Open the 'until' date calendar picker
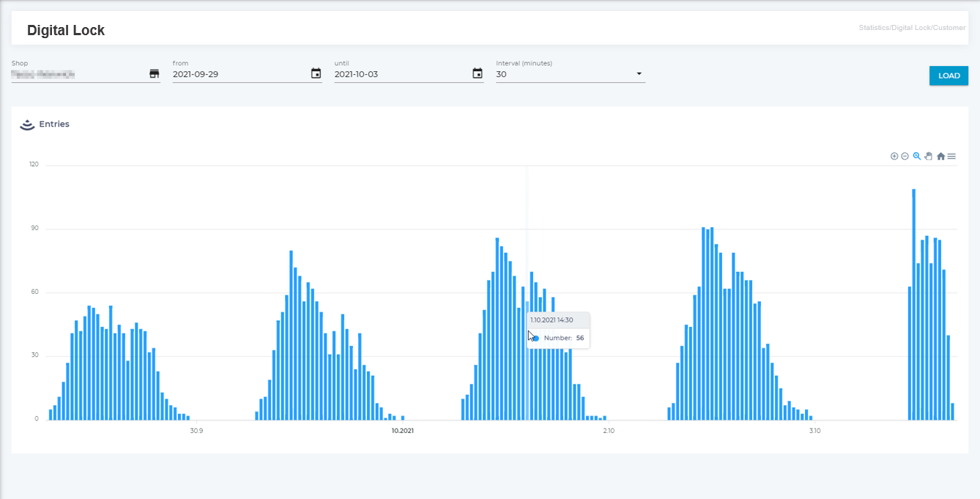 point(478,74)
